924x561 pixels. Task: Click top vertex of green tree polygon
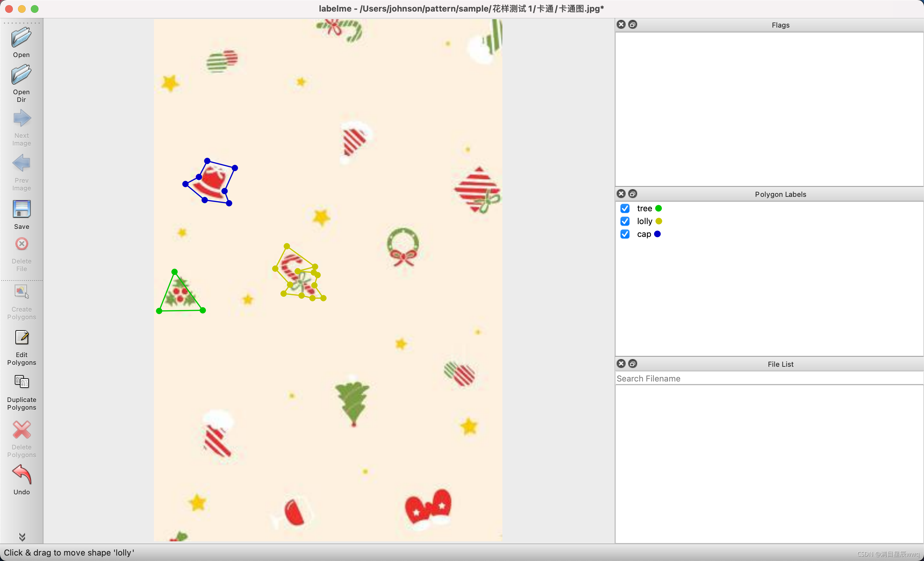click(175, 272)
